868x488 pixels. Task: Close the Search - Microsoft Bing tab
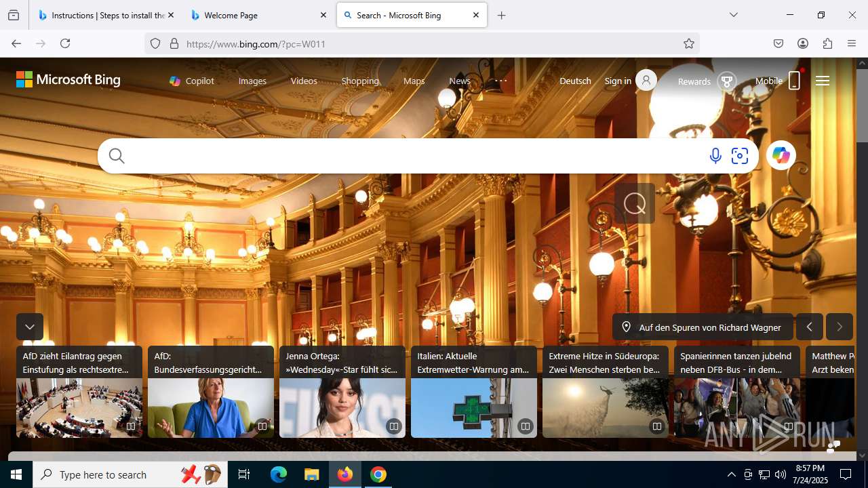[x=476, y=15]
